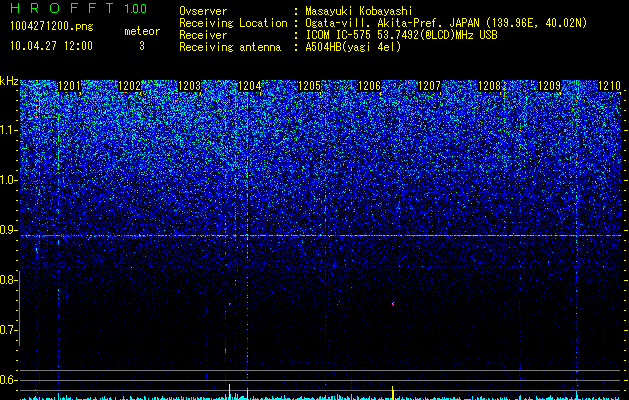The width and height of the screenshot is (629, 400).
Task: Click the red meteor echo dot near 1204
Action: click(229, 304)
